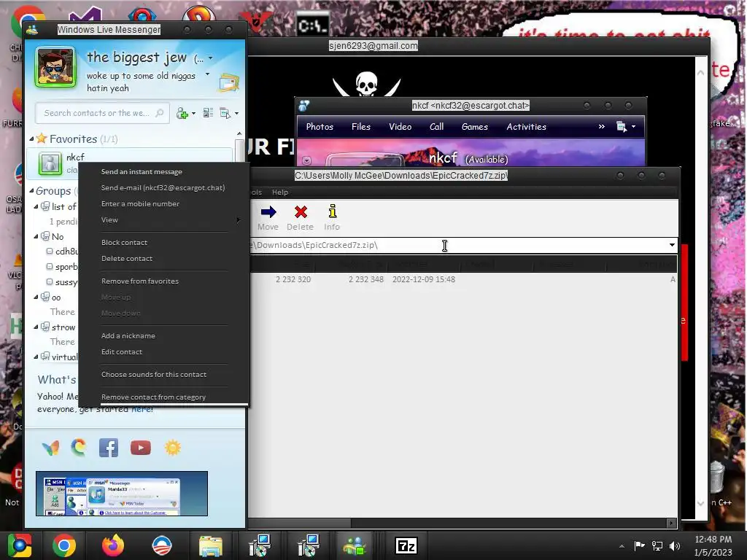The image size is (747, 560).
Task: Expand the chat toolbar overflow chevron
Action: click(601, 127)
